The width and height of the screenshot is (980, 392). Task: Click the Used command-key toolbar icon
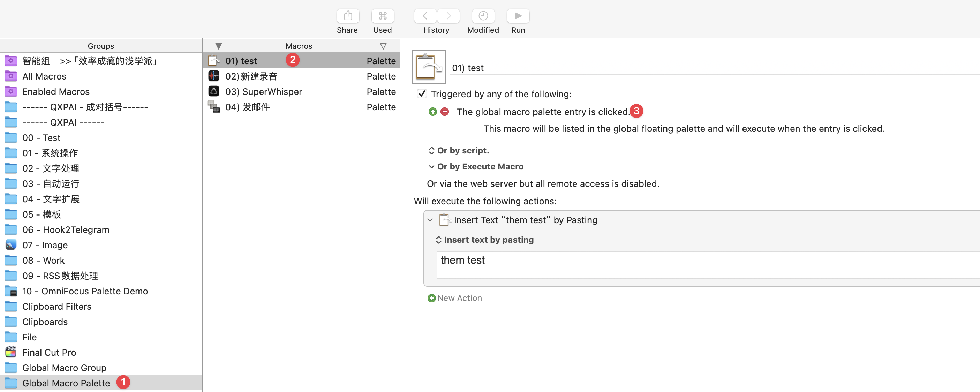click(382, 16)
